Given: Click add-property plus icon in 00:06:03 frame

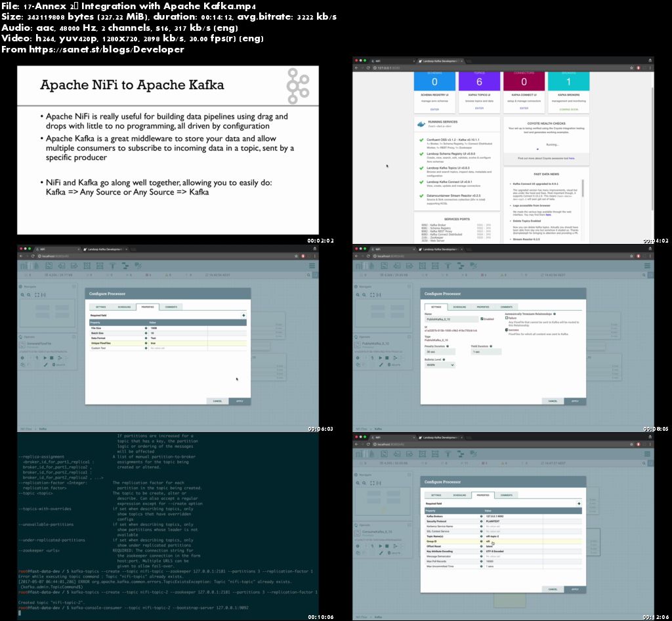Looking at the screenshot, I should pos(243,315).
